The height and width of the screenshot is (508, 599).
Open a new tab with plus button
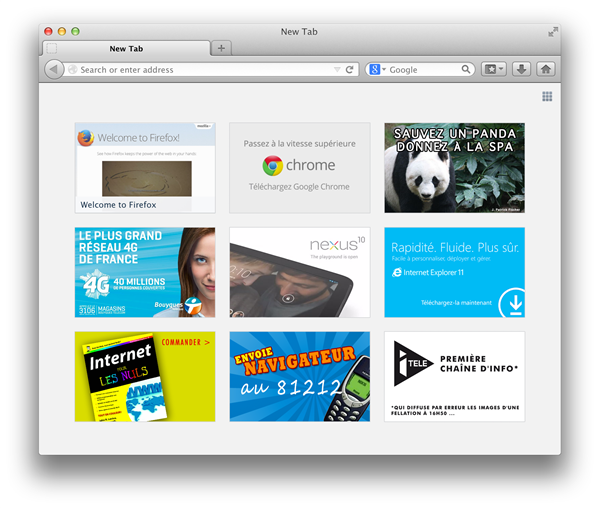pyautogui.click(x=221, y=48)
